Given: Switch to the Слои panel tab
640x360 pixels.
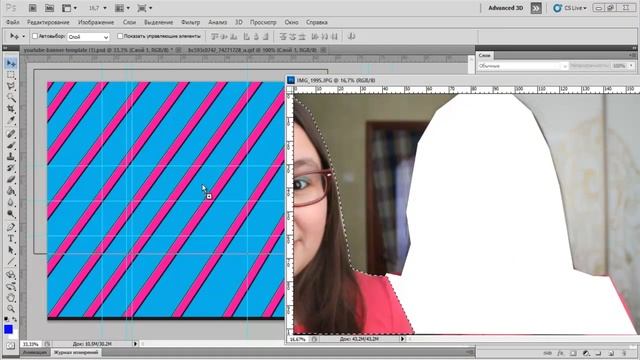Looking at the screenshot, I should (484, 55).
